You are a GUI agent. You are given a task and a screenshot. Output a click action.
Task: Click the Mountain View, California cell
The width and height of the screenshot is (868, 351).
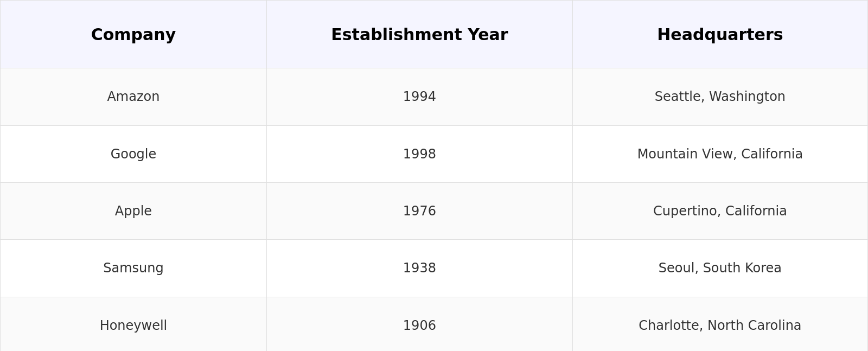(720, 154)
